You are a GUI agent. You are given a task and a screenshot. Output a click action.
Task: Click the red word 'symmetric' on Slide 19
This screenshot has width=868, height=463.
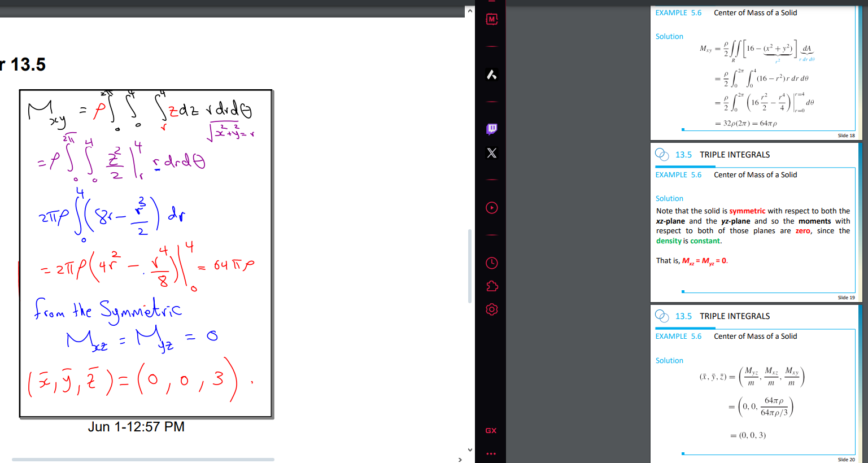tap(747, 211)
